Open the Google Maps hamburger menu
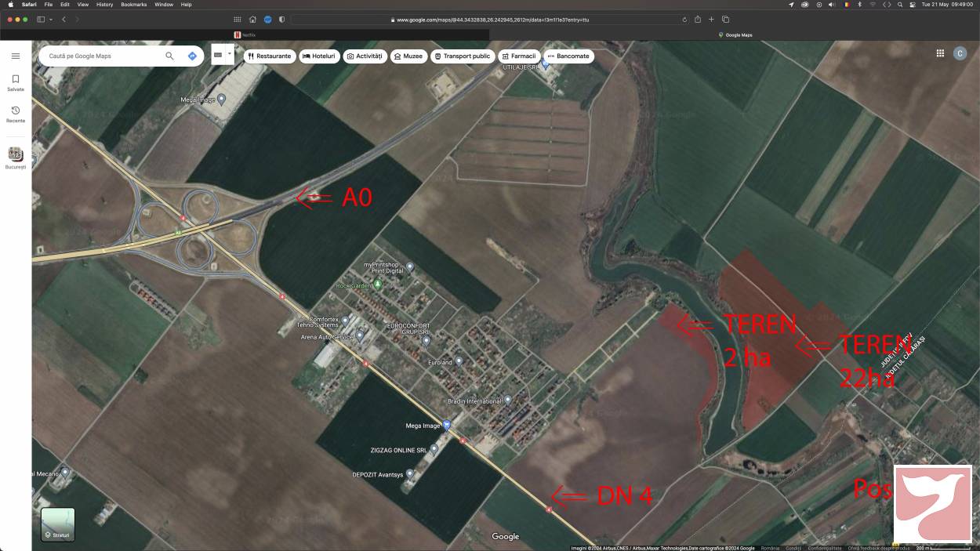This screenshot has width=980, height=551. pos(16,56)
